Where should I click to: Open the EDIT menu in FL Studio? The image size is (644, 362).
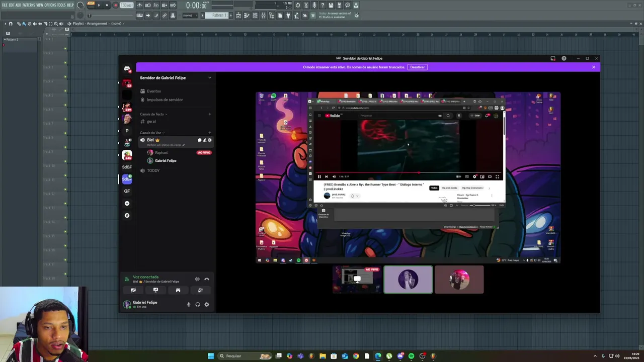pos(11,5)
